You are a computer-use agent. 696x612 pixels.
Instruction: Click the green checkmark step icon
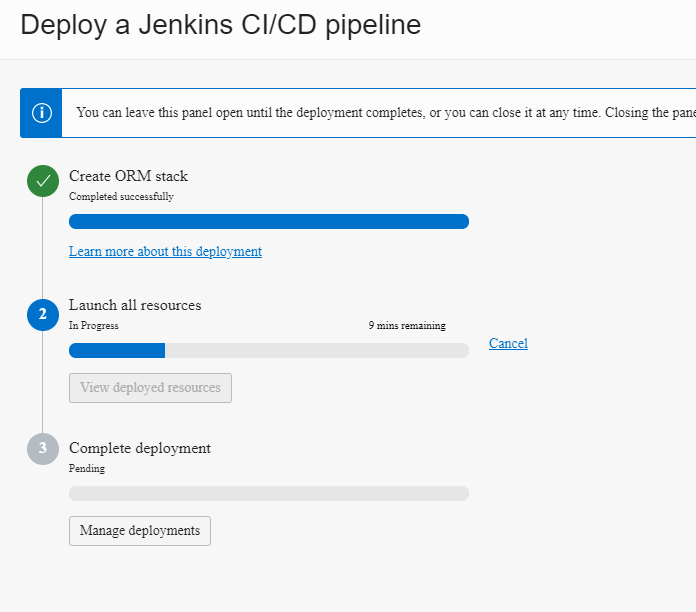[x=42, y=182]
